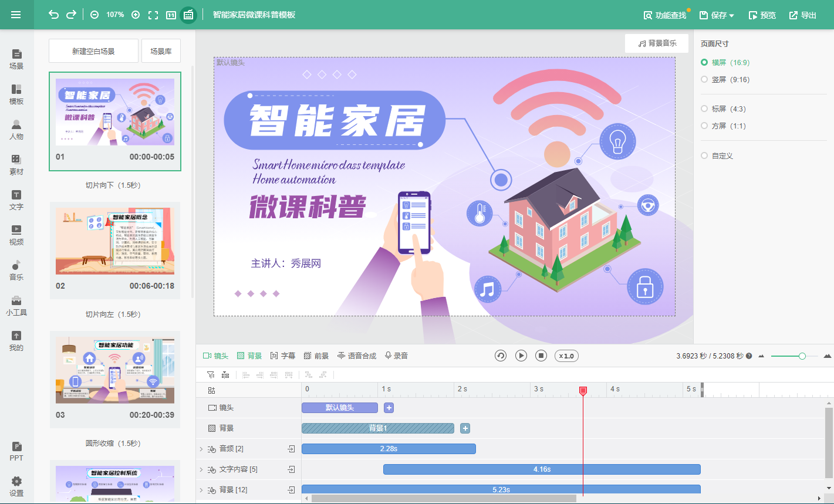This screenshot has width=834, height=504.
Task: Open the 小工具 widgets sidebar panel
Action: coord(16,306)
